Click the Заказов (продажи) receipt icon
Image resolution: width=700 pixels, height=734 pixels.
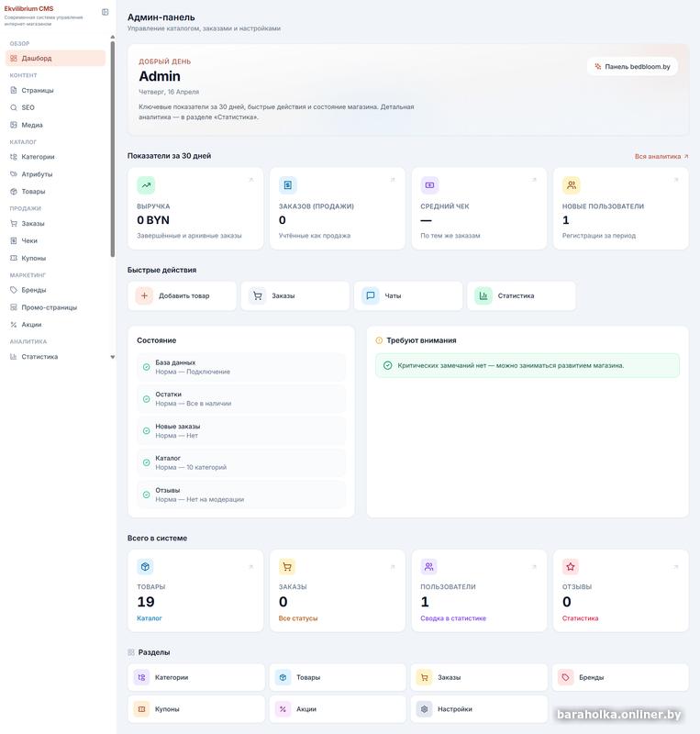click(x=287, y=185)
